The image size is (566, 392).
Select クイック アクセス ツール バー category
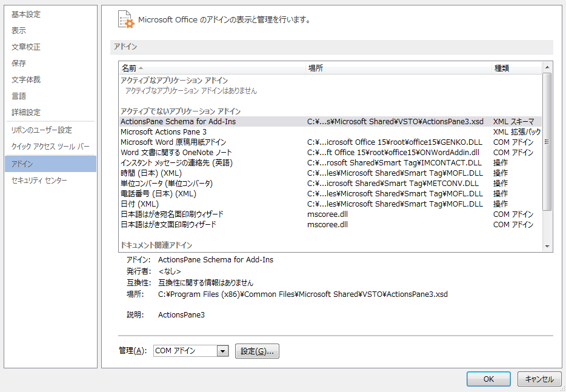click(50, 147)
